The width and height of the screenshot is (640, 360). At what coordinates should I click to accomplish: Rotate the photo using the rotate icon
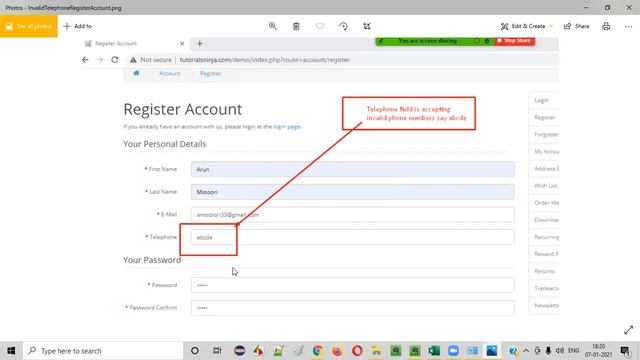click(x=344, y=26)
